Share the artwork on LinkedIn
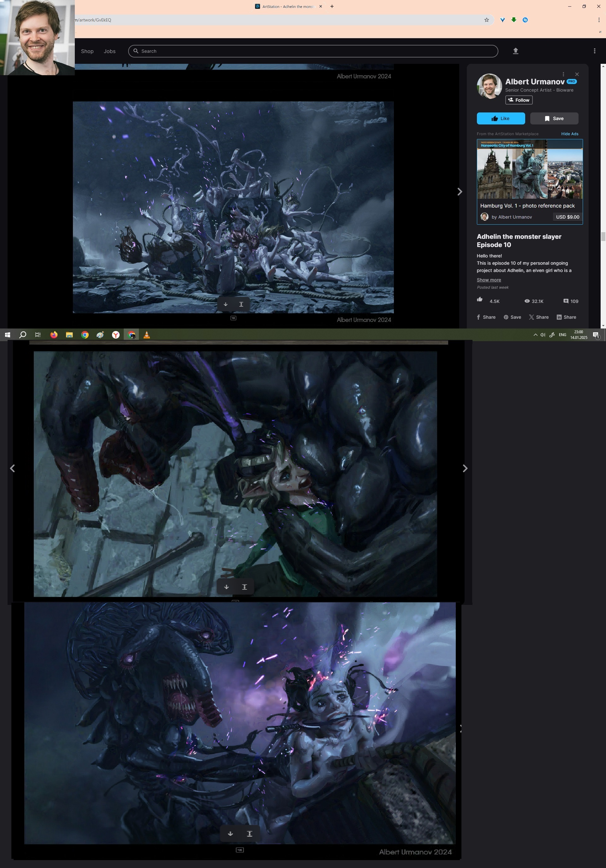This screenshot has height=868, width=606. click(x=566, y=317)
